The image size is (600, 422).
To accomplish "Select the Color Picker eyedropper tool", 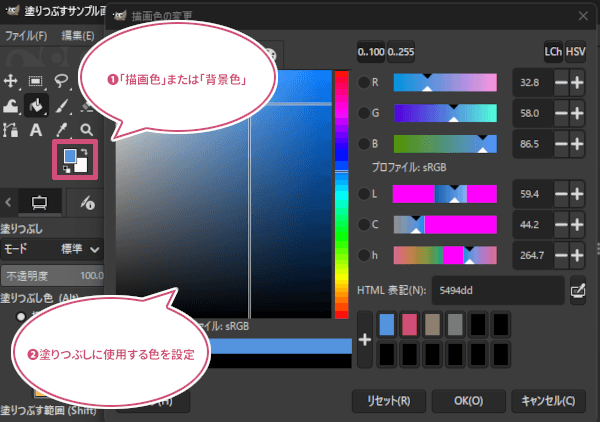I will coord(61,130).
